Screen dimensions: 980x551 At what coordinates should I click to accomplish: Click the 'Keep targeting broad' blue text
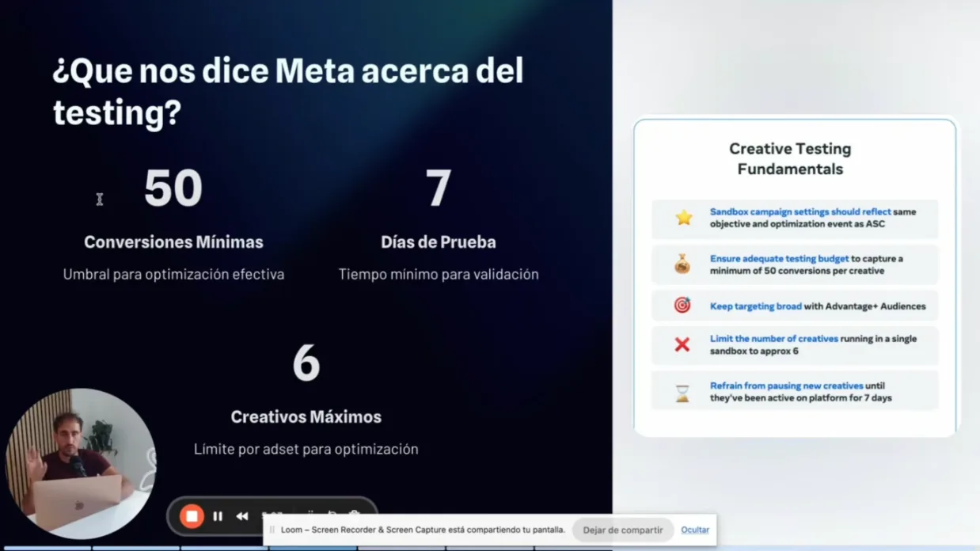[x=756, y=306]
